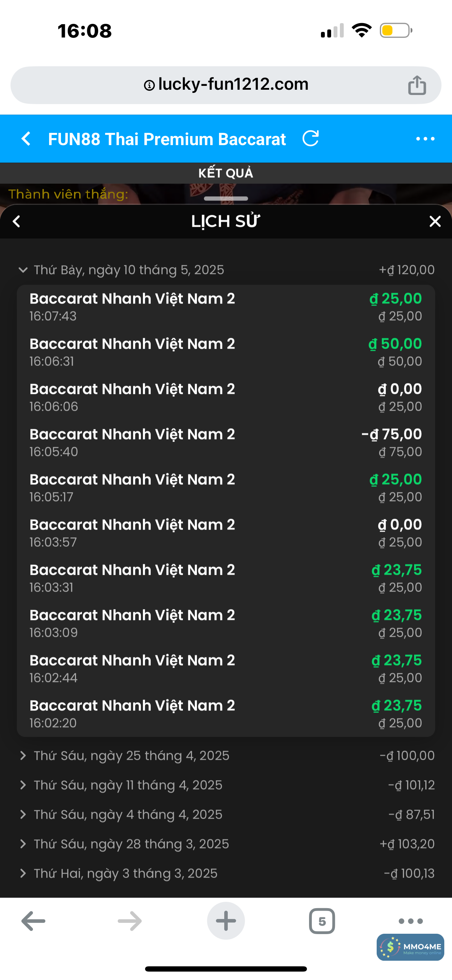The image size is (452, 980).
Task: Go back from the Lịch Sử panel
Action: click(x=16, y=222)
